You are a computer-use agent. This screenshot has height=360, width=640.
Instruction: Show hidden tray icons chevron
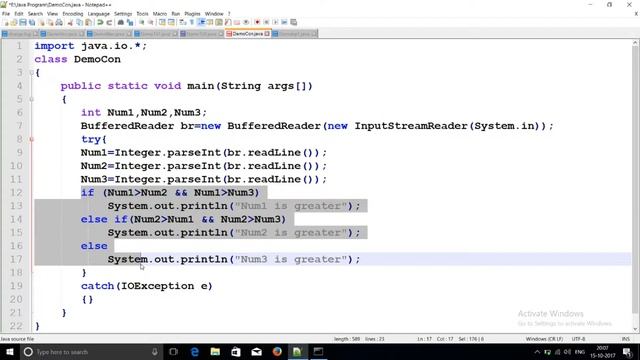537,352
